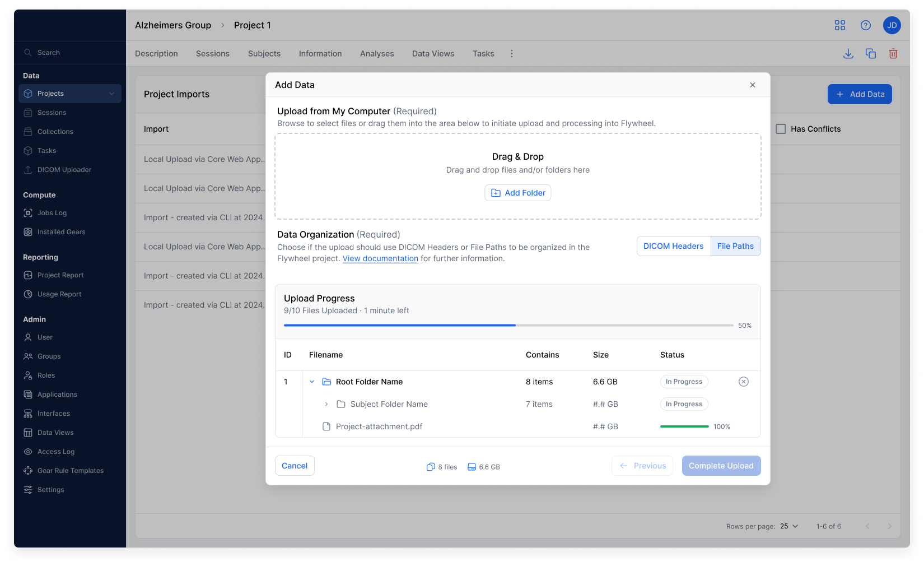Viewport: 924px width, 566px height.
Task: Open the Sessions sidebar item
Action: coord(70,113)
